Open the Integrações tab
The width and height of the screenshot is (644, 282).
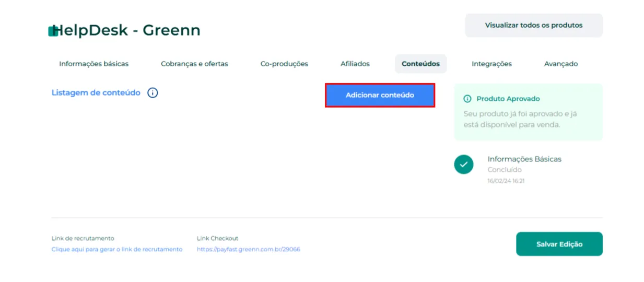coord(491,64)
